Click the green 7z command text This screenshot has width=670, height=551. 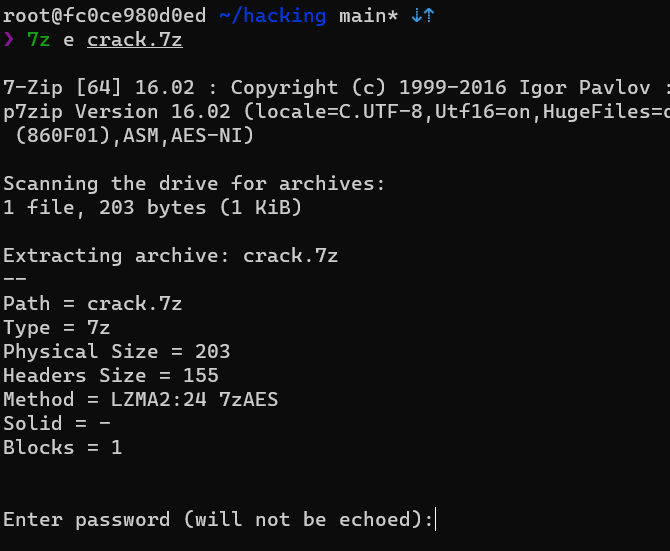[38, 40]
